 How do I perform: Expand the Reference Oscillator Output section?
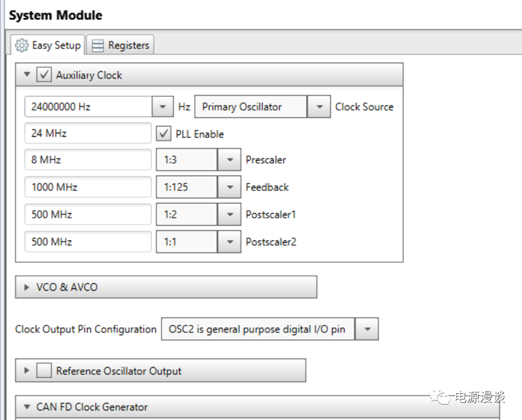[x=27, y=371]
